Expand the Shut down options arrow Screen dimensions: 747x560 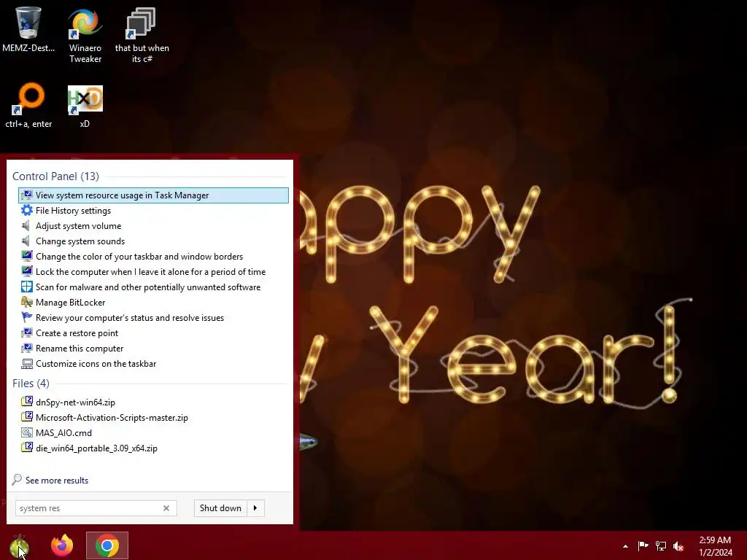click(x=256, y=508)
